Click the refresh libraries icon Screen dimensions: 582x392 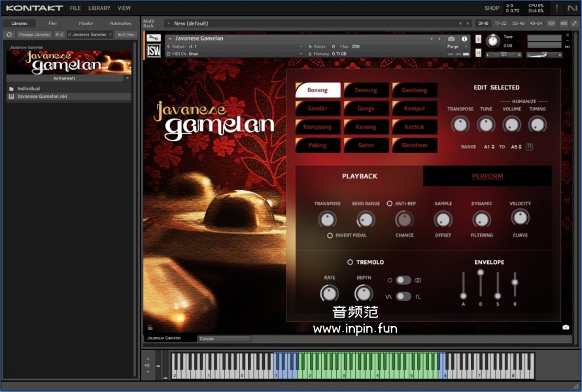pyautogui.click(x=9, y=34)
